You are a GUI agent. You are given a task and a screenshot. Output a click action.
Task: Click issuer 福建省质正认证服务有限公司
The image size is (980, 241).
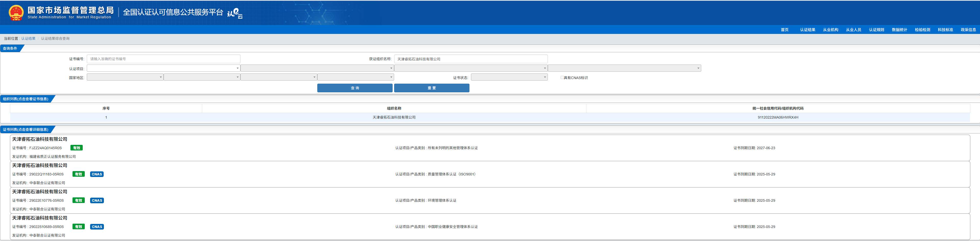(53, 157)
